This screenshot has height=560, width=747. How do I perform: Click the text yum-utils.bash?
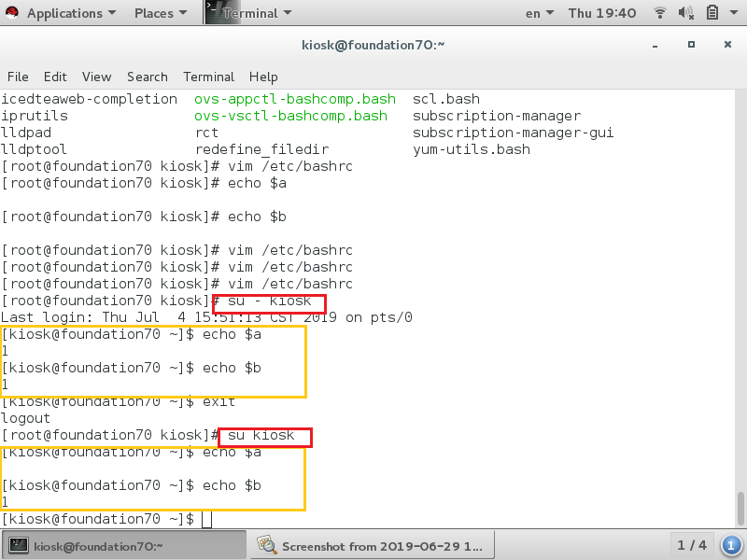(472, 149)
